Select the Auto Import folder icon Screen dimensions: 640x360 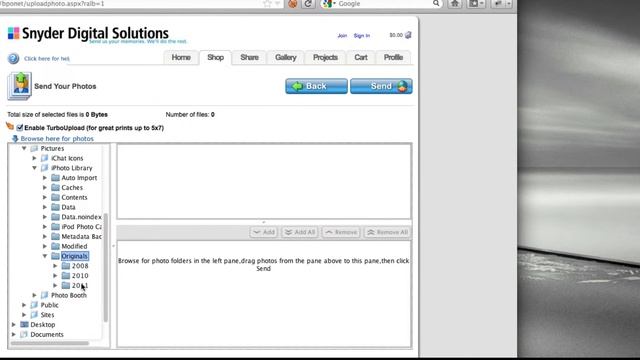(x=56, y=178)
